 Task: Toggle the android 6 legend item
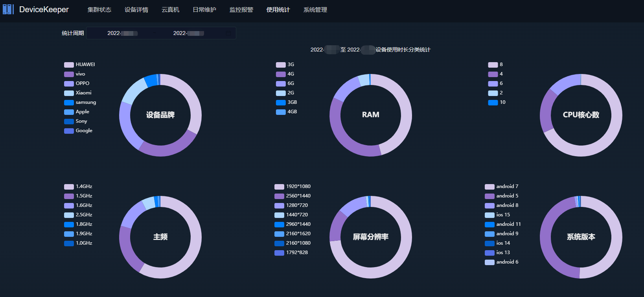(x=502, y=262)
